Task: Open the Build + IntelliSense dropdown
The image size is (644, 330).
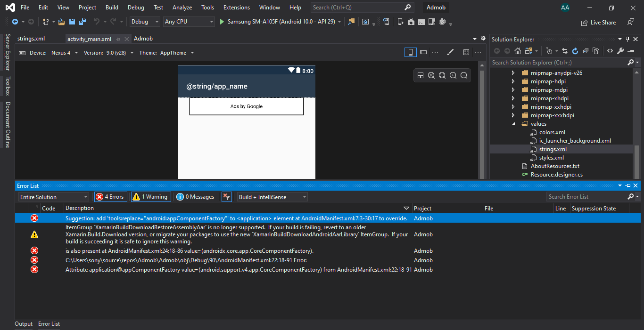Action: pos(272,197)
